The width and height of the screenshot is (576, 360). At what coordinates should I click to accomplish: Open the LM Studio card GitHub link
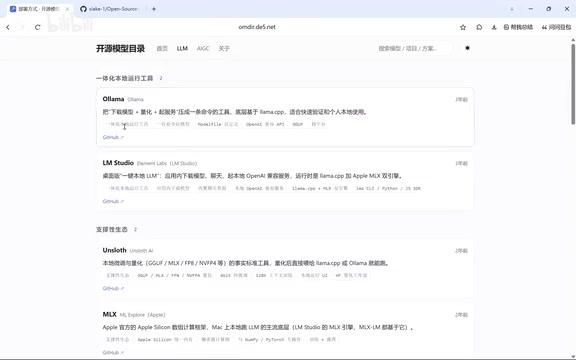113,201
